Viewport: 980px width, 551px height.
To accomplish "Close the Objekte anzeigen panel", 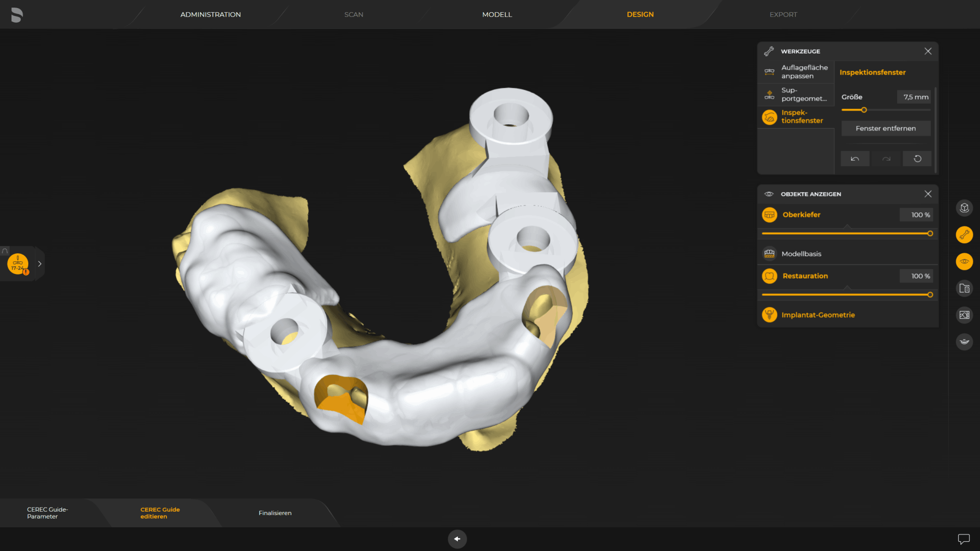I will 928,194.
